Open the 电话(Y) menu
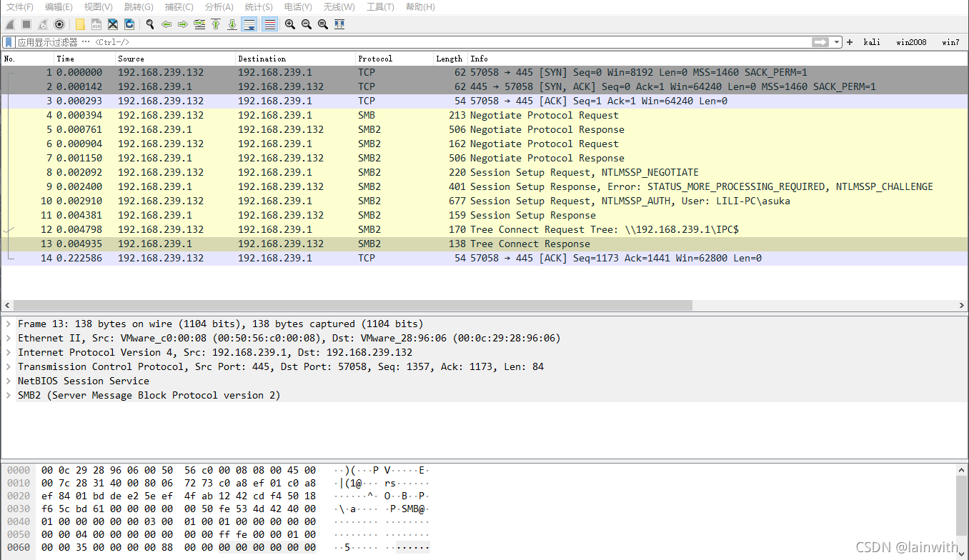Viewport: 969px width, 560px height. click(298, 6)
